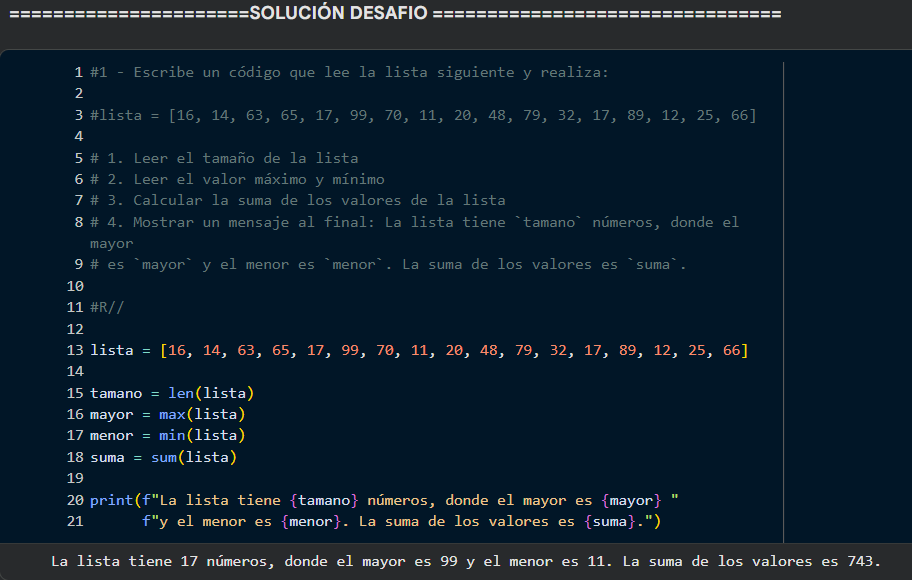The image size is (912, 580).
Task: Click the SOLUCIÓN DESAFIO heading
Action: (339, 13)
